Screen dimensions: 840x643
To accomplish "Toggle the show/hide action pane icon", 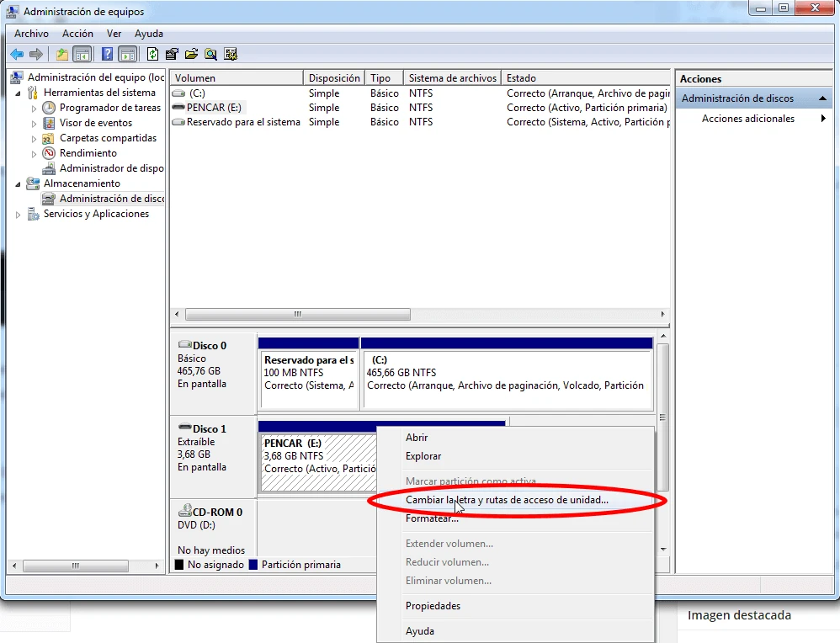I will pos(128,54).
